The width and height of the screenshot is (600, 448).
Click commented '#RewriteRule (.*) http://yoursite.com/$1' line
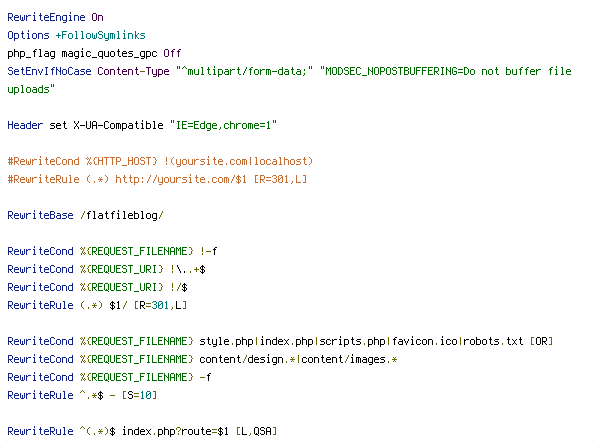[157, 179]
